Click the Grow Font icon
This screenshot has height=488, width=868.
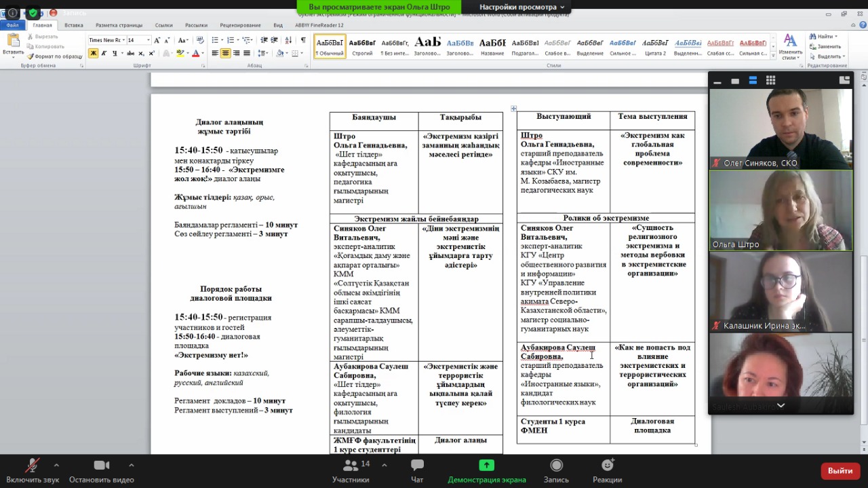(159, 40)
